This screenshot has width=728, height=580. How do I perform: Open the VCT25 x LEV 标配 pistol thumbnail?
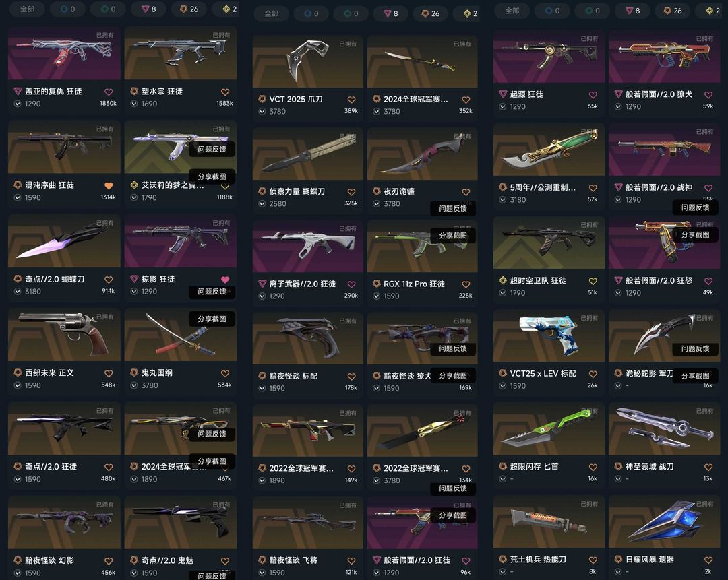coord(549,335)
